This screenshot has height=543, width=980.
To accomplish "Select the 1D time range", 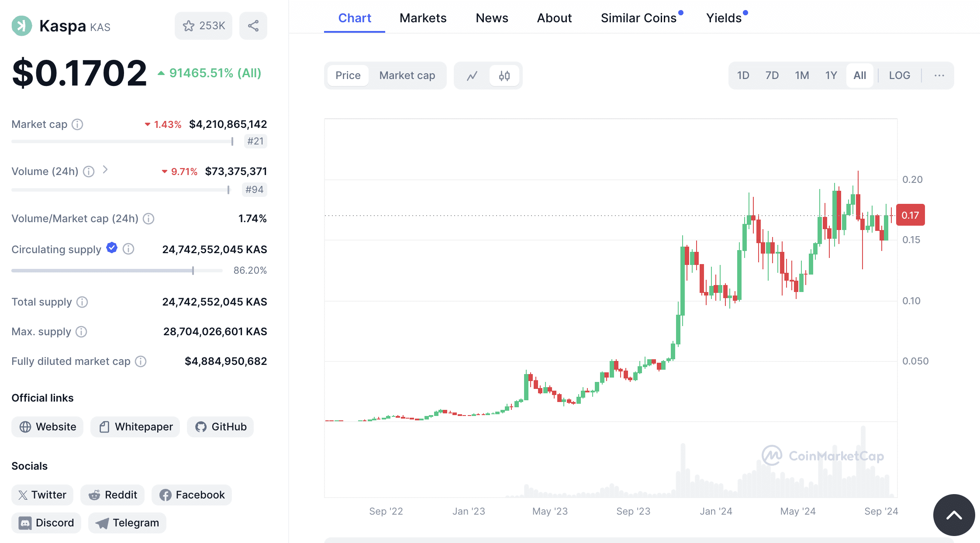I will tap(743, 76).
